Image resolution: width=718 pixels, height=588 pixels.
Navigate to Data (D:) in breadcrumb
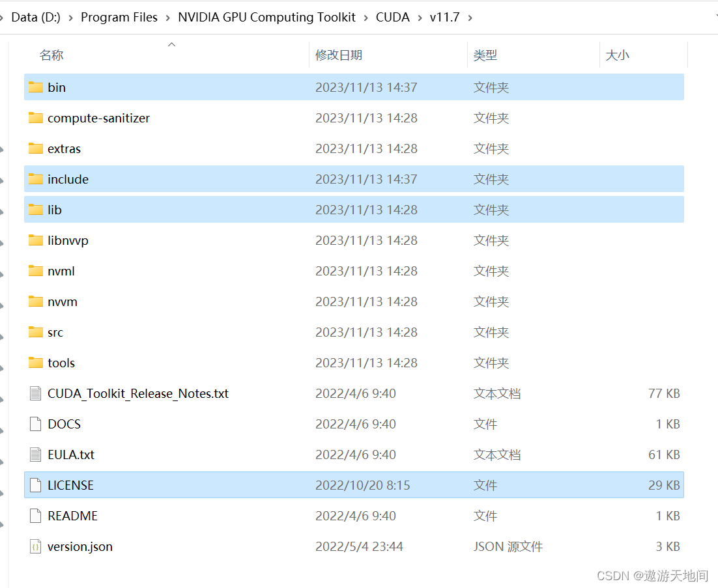point(36,17)
